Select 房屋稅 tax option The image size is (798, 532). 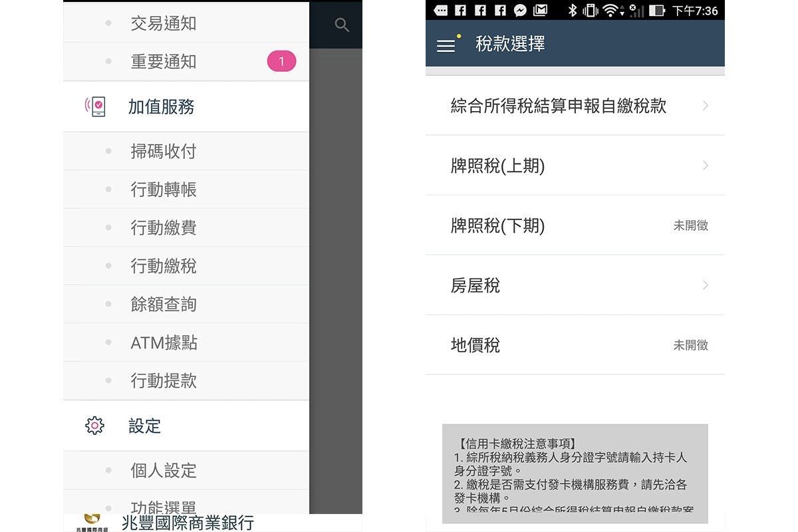pos(575,285)
